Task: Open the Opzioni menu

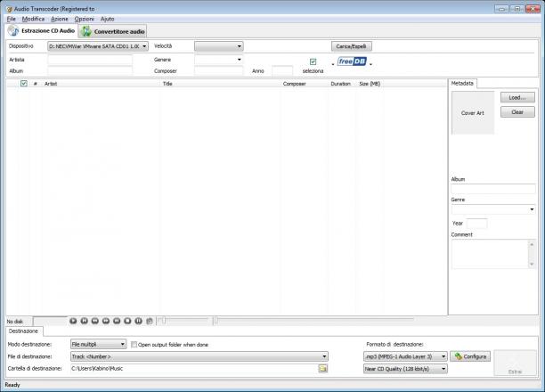Action: click(x=84, y=19)
